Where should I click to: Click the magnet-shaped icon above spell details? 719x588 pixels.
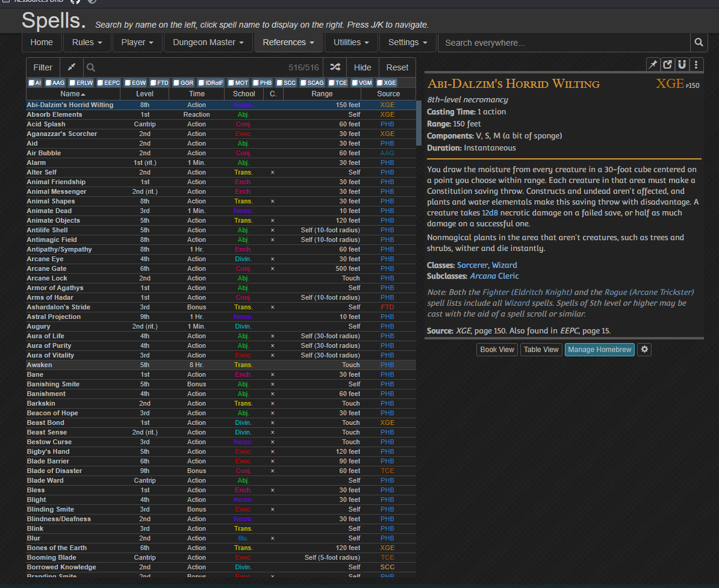coord(682,64)
